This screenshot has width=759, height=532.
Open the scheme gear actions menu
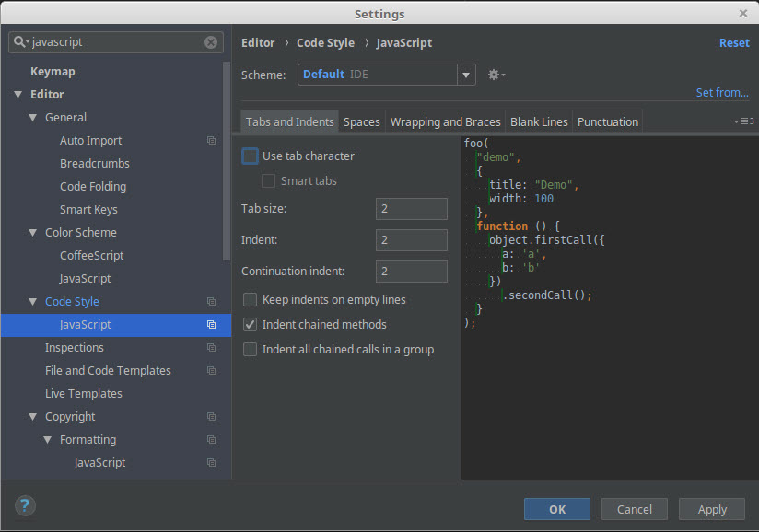pos(496,75)
